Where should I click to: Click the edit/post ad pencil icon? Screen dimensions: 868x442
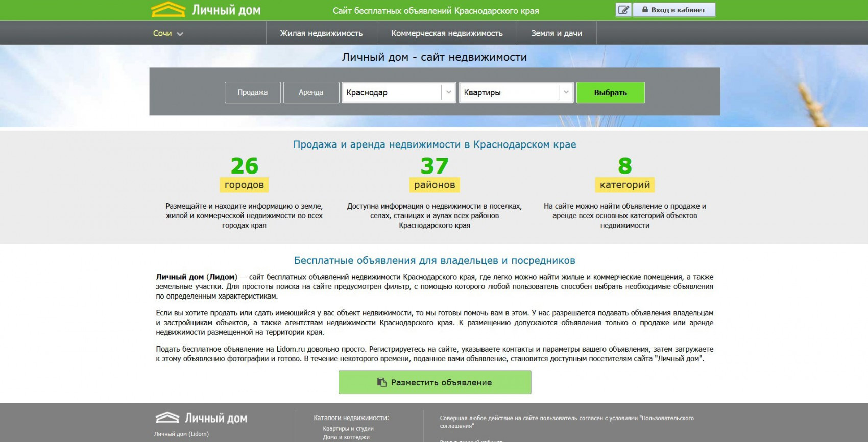click(x=623, y=10)
